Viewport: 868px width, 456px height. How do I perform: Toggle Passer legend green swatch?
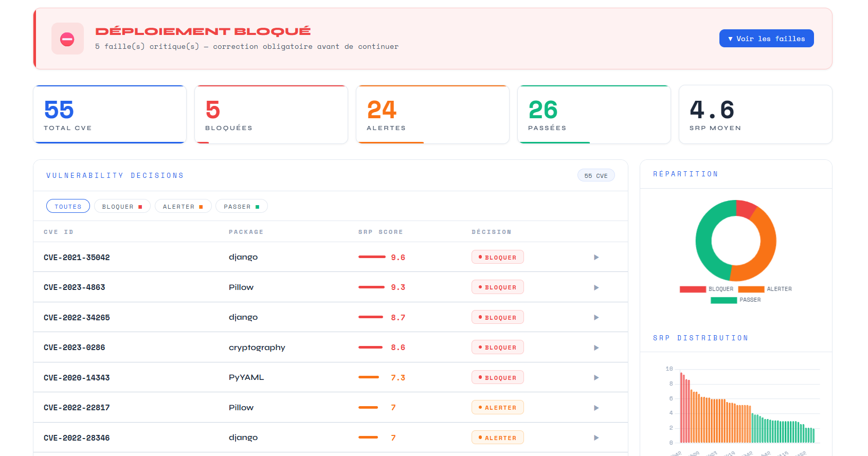[x=724, y=300]
